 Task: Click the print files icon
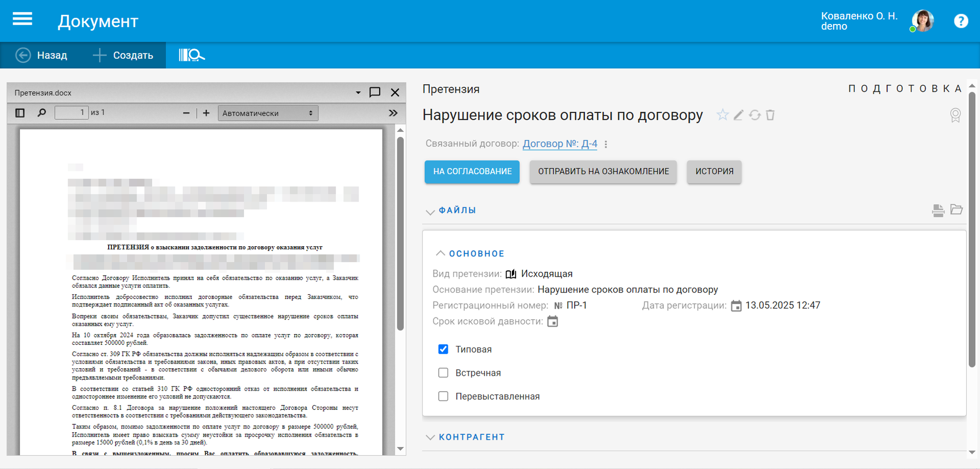click(938, 211)
